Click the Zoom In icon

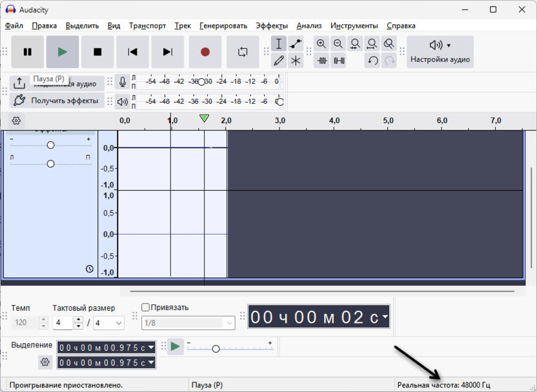pyautogui.click(x=321, y=44)
